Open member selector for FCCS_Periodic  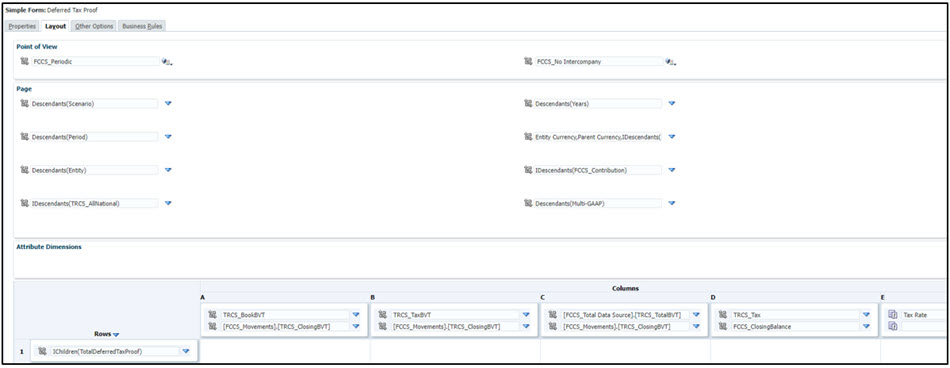click(24, 61)
